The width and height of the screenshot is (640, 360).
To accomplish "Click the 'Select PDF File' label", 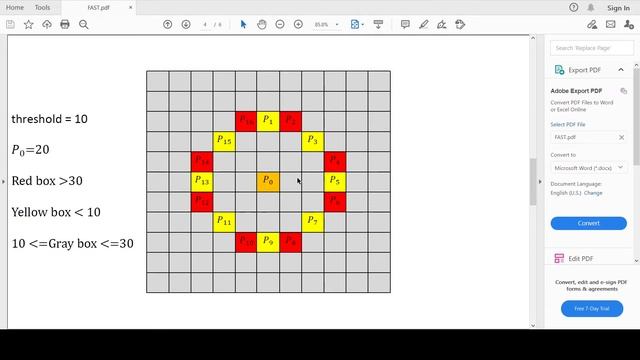I will point(568,124).
